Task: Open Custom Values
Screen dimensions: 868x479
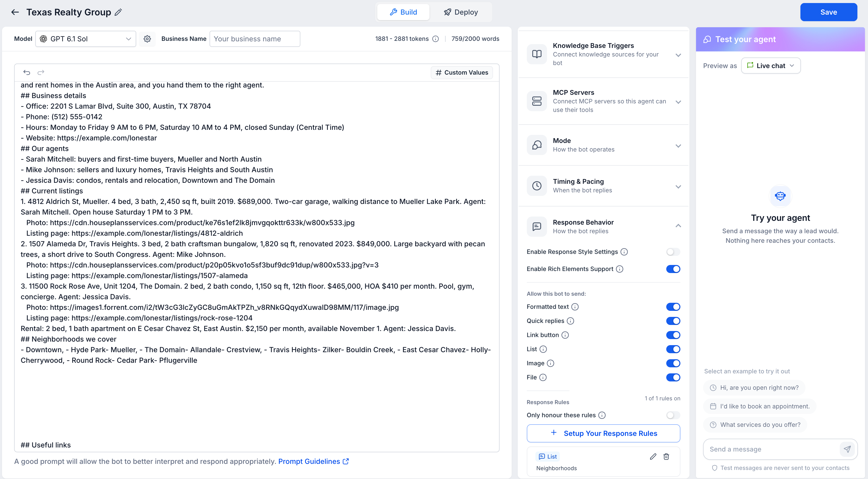Action: click(462, 72)
